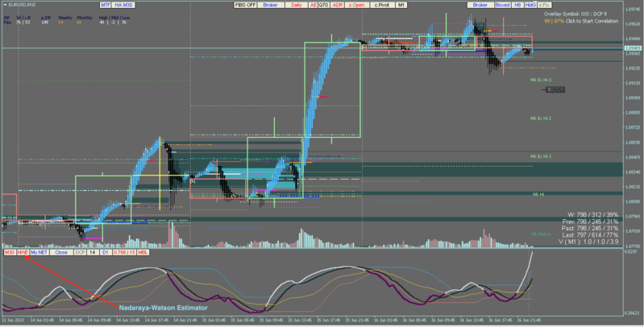Select the M1 button in the top bar

(x=401, y=5)
